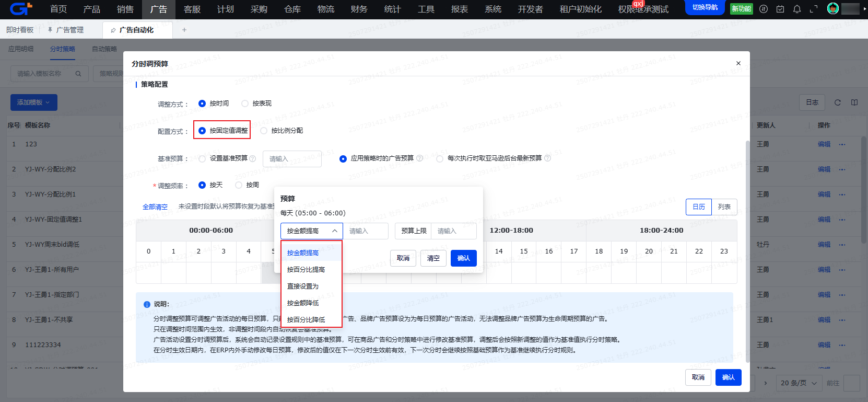The image size is (868, 402).
Task: Add a new tab with plus icon
Action: [184, 30]
